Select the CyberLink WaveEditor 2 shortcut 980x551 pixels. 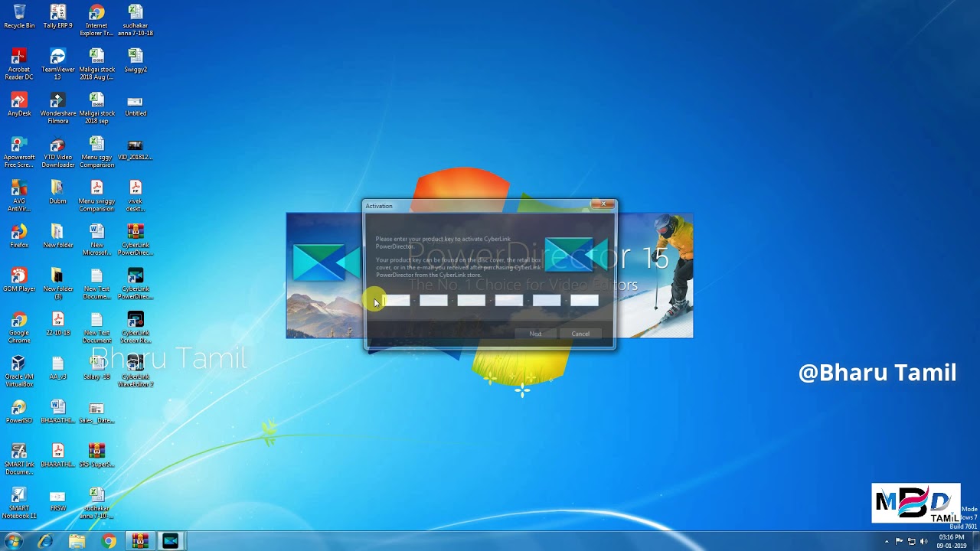coord(136,371)
